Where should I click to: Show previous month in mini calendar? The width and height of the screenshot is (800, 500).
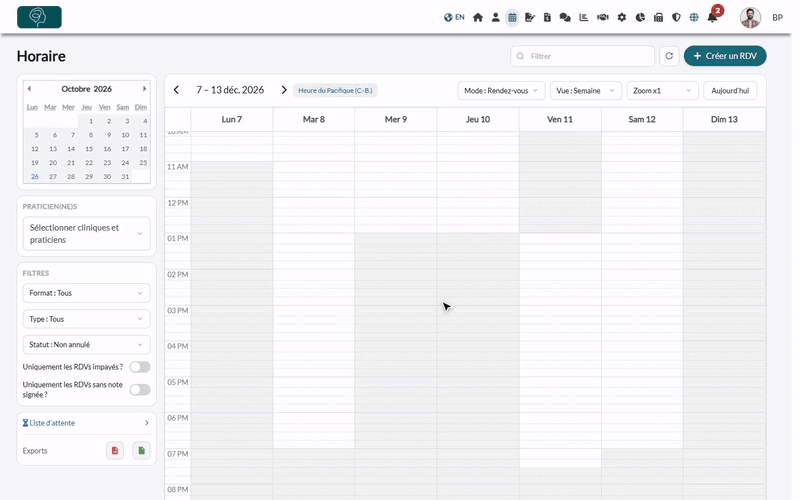29,89
